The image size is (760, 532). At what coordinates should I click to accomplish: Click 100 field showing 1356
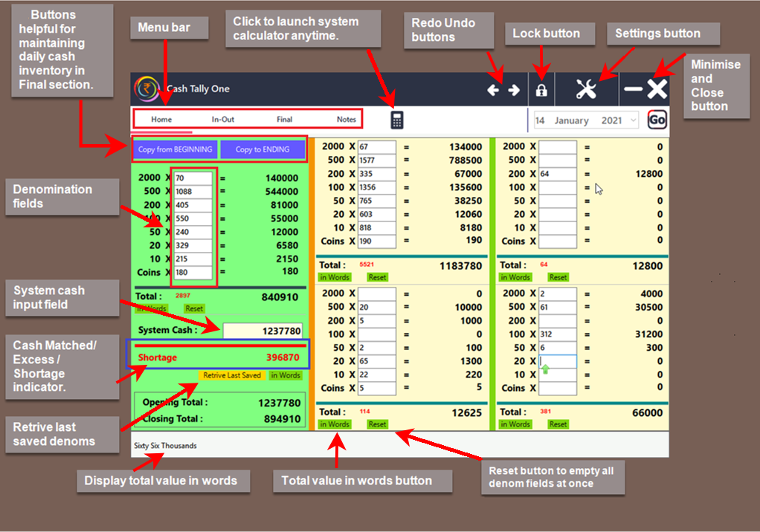coord(376,187)
